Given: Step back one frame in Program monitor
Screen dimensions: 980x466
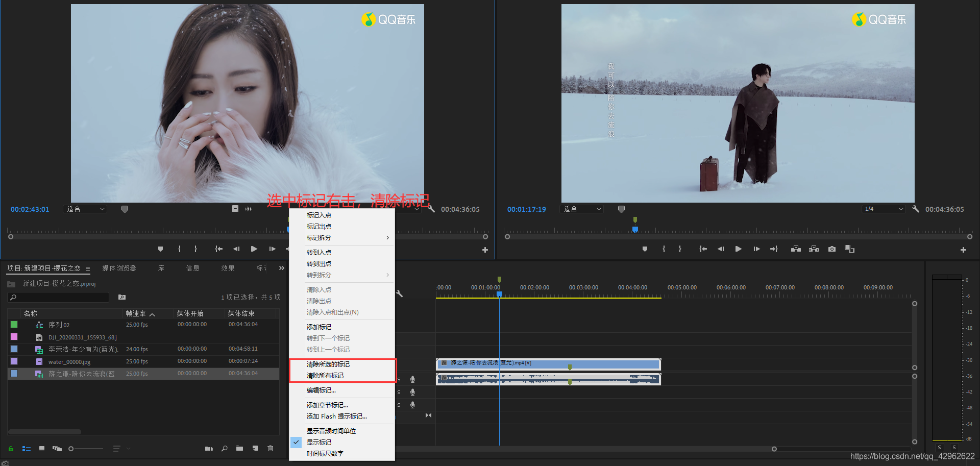Looking at the screenshot, I should coord(721,249).
